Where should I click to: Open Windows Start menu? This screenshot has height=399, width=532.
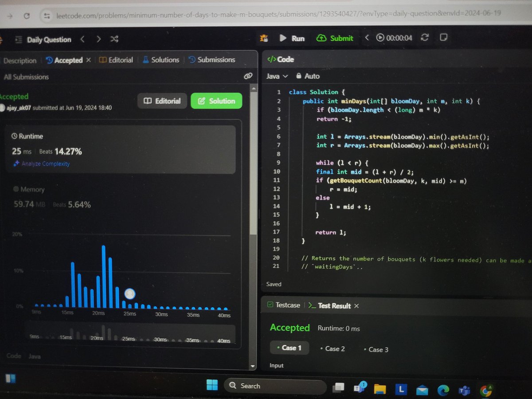click(212, 385)
